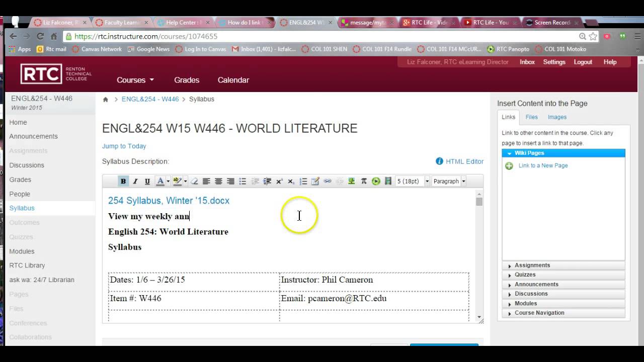Insert a bulleted list

tap(243, 182)
